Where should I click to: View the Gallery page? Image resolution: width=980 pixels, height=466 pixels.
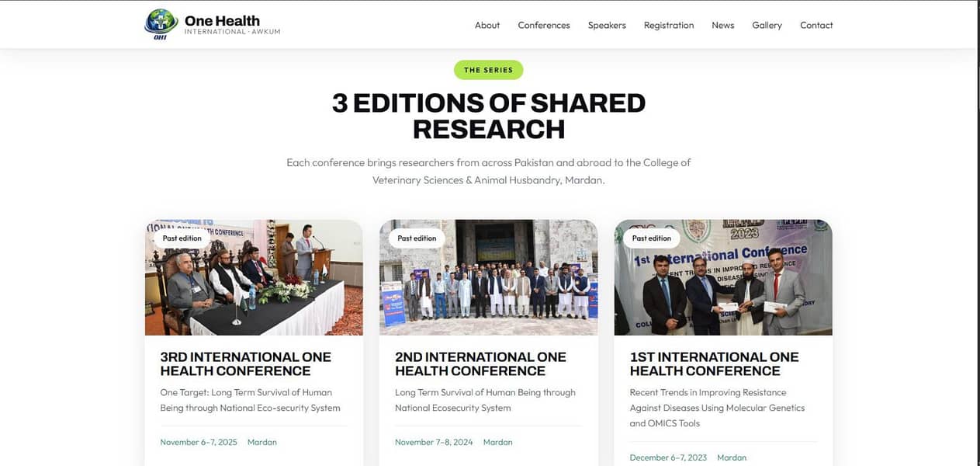(767, 25)
